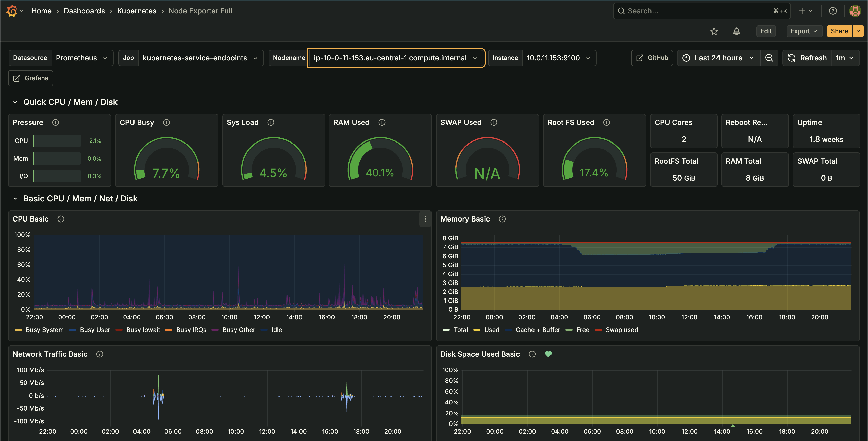
Task: Open the kebab menu on CPU Basic panel
Action: tap(425, 219)
